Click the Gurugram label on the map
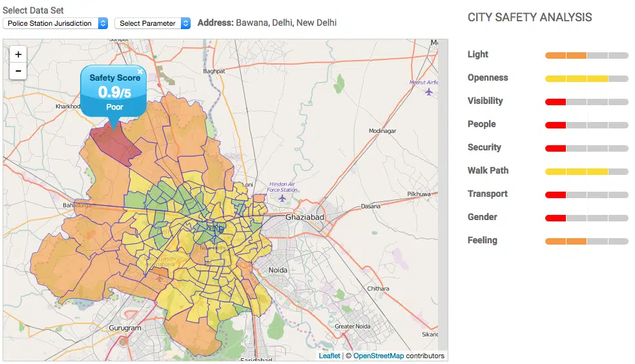This screenshot has width=635, height=364. point(125,328)
